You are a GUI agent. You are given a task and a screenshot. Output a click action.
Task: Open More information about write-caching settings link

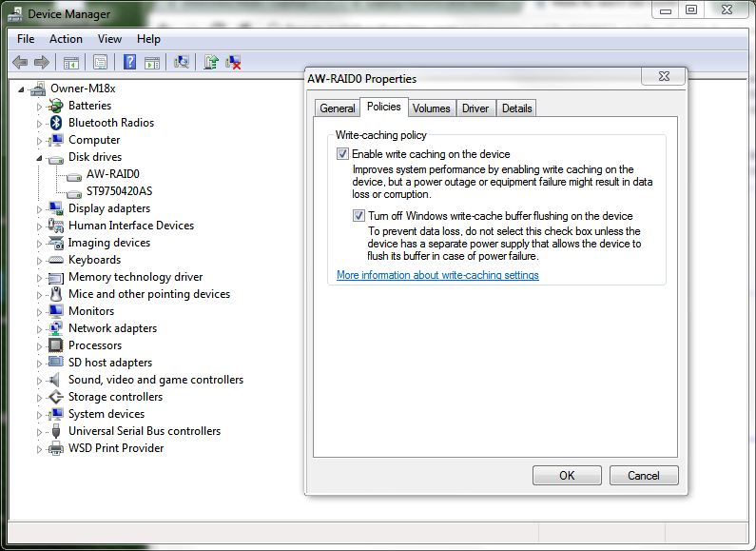click(437, 275)
